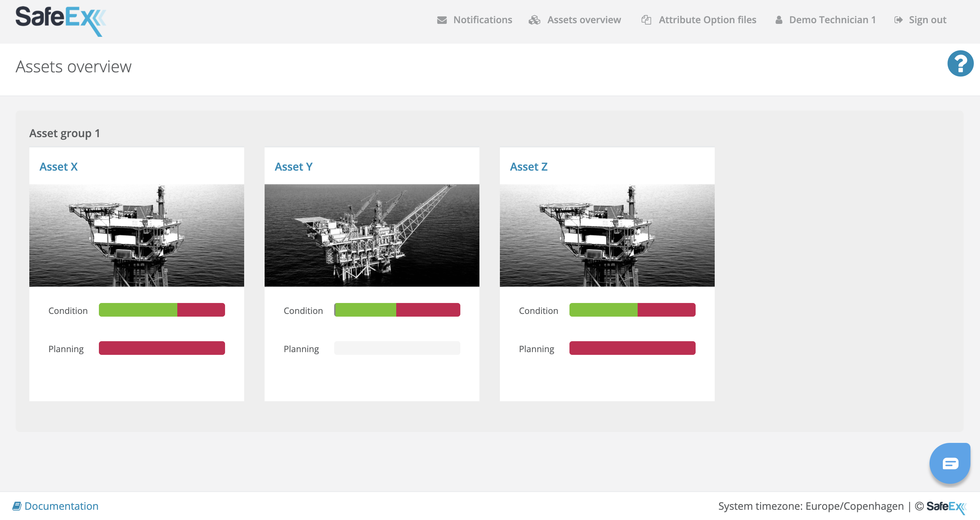Click the Assets overview icon in navbar
The width and height of the screenshot is (980, 520).
click(535, 20)
